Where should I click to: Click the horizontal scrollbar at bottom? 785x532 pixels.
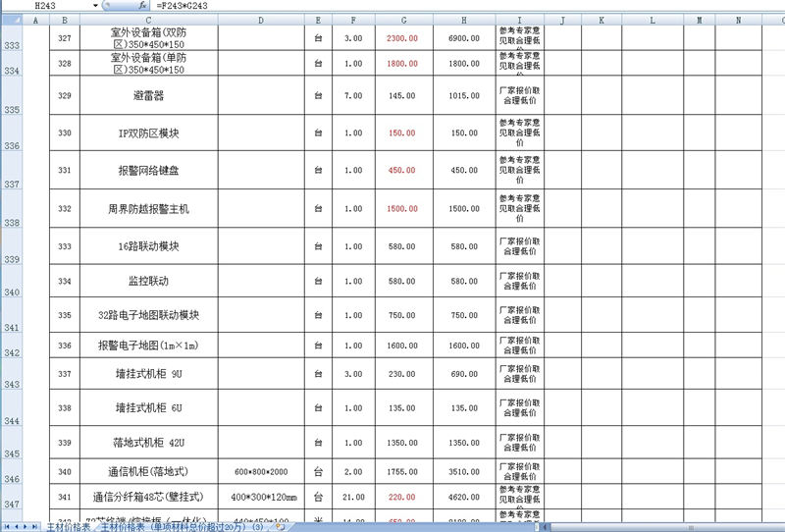[x=666, y=527]
